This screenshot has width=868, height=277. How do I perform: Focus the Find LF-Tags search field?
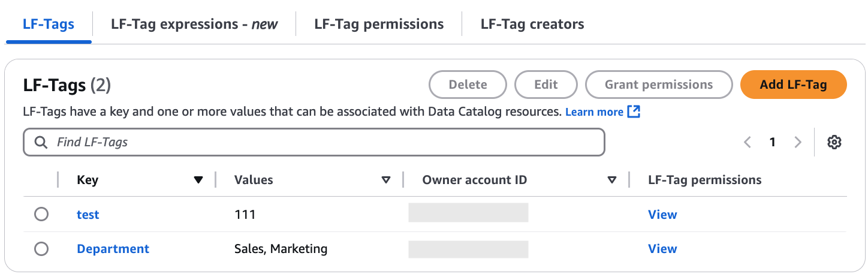pyautogui.click(x=324, y=142)
